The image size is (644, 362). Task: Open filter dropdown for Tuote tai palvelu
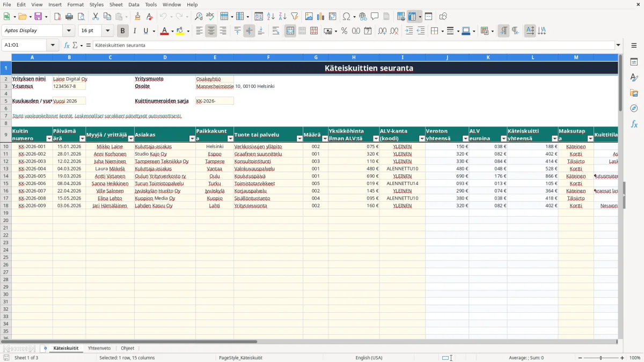(x=299, y=138)
